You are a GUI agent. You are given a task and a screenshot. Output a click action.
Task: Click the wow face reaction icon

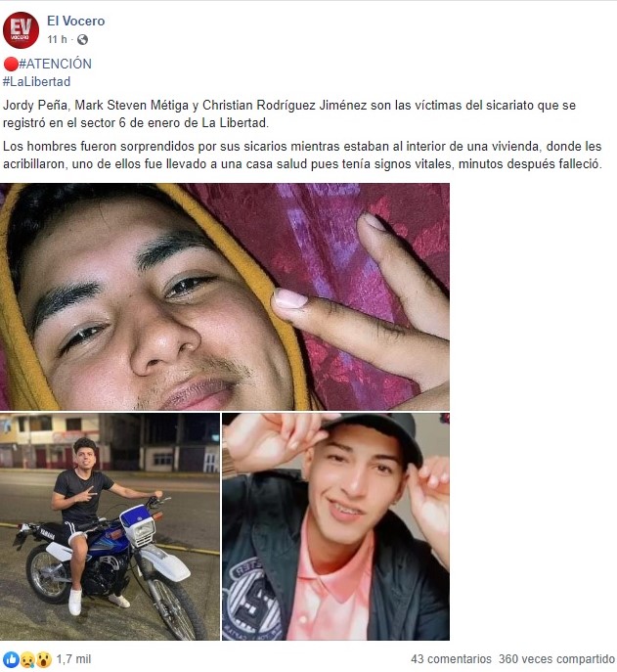coord(44,659)
